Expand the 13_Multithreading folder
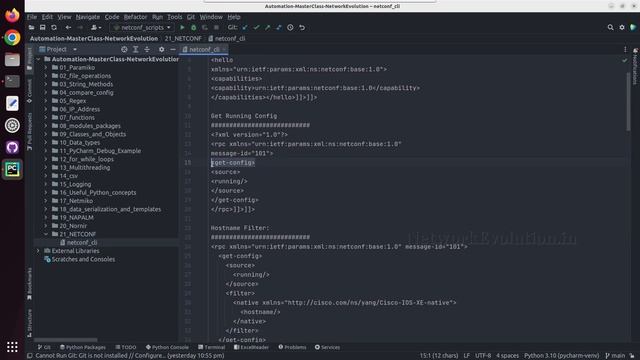This screenshot has width=640, height=360. tap(46, 167)
